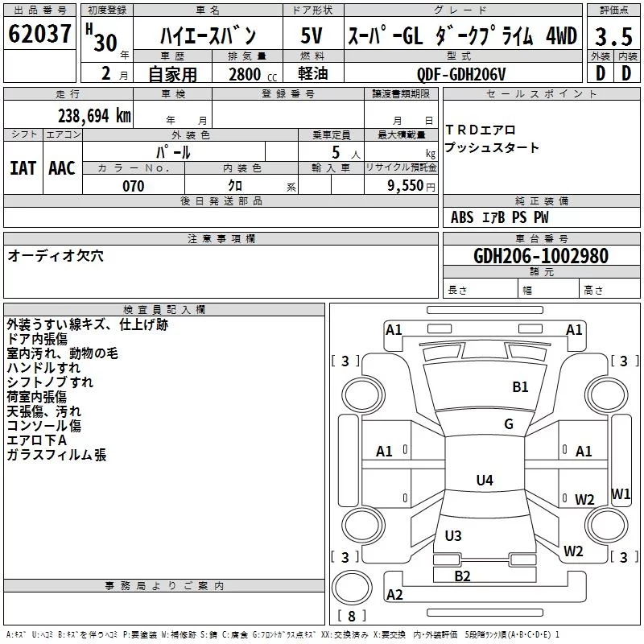Select sales point TRDエアロ
The image size is (644, 644).
coord(481,130)
